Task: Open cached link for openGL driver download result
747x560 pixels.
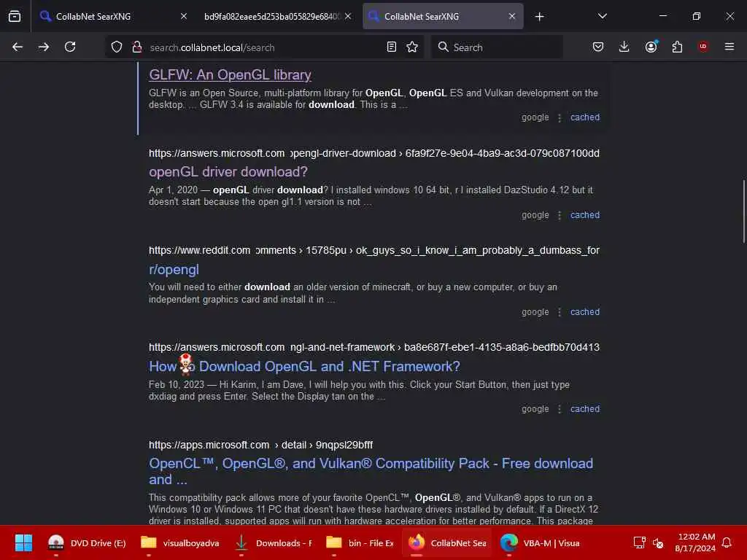Action: click(585, 215)
